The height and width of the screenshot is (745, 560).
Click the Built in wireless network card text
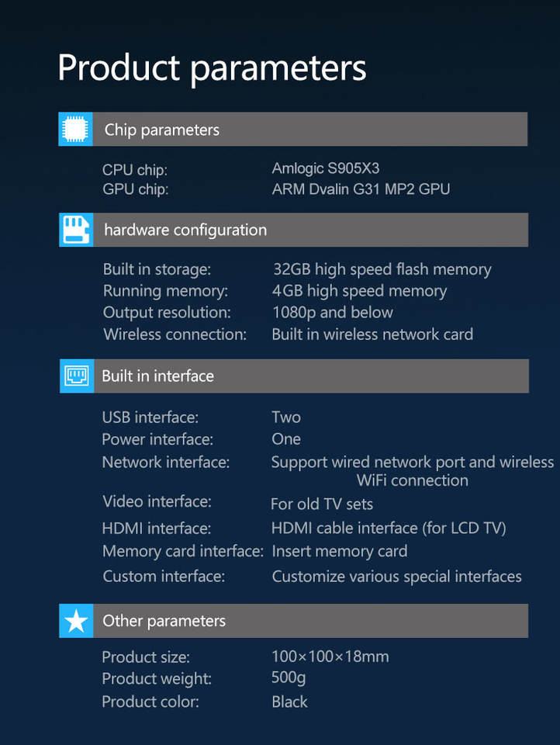(372, 334)
